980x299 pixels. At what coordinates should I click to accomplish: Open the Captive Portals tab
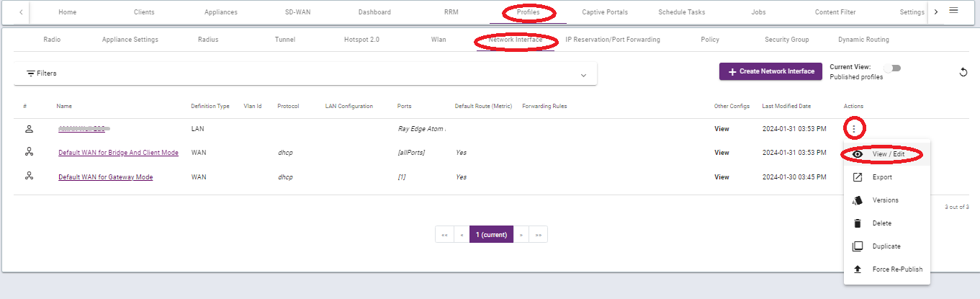click(605, 12)
